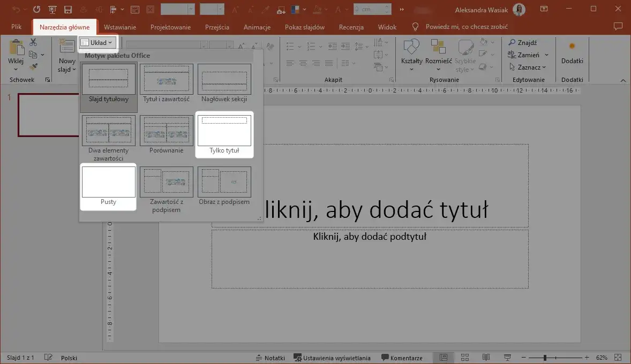Switch to the Wstawianie ribbon tab
The image size is (631, 364).
click(x=119, y=27)
